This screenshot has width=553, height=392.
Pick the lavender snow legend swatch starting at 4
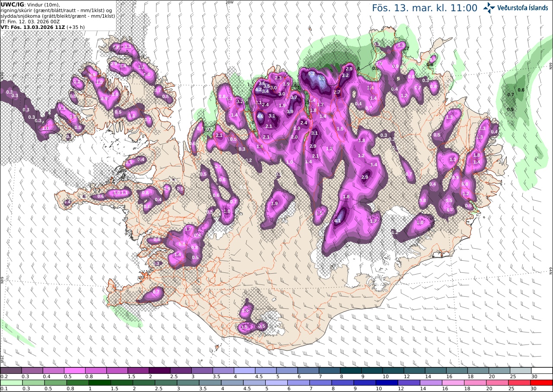tap(245, 370)
